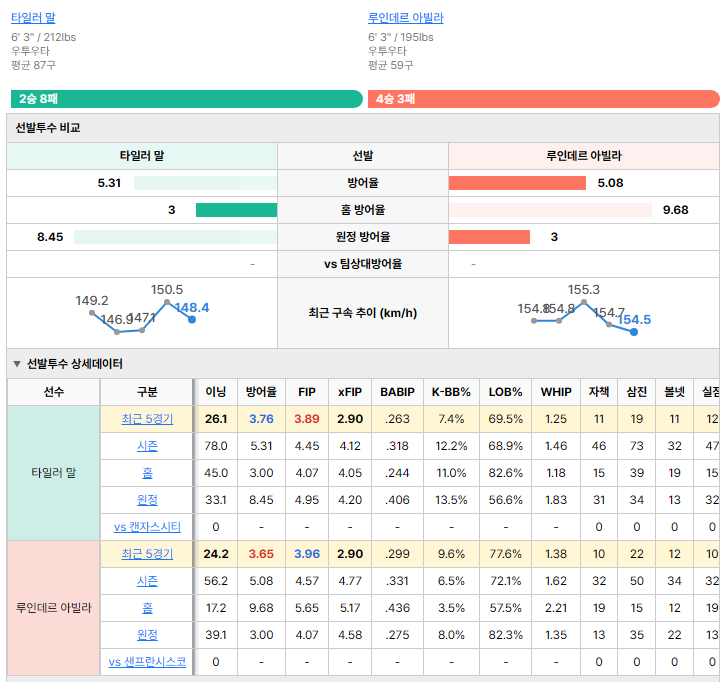The height and width of the screenshot is (682, 726).
Task: Click the green 홈 방어율 bar valued 3
Action: point(237,210)
